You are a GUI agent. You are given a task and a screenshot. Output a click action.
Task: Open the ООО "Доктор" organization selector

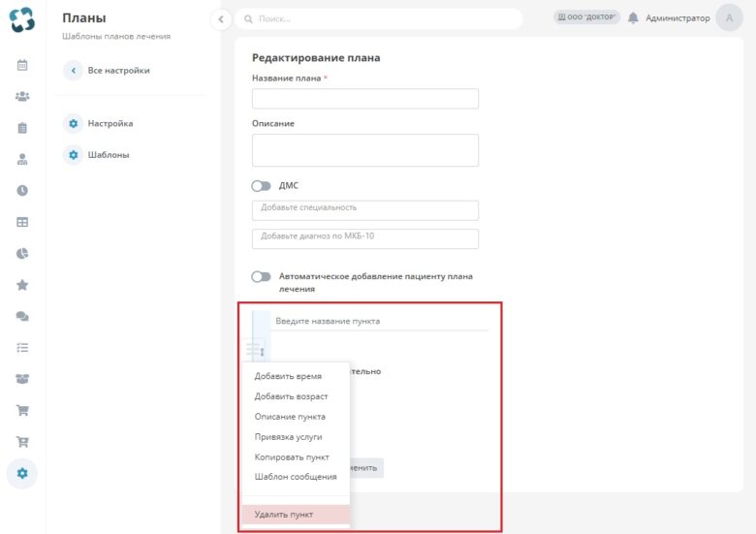[586, 16]
